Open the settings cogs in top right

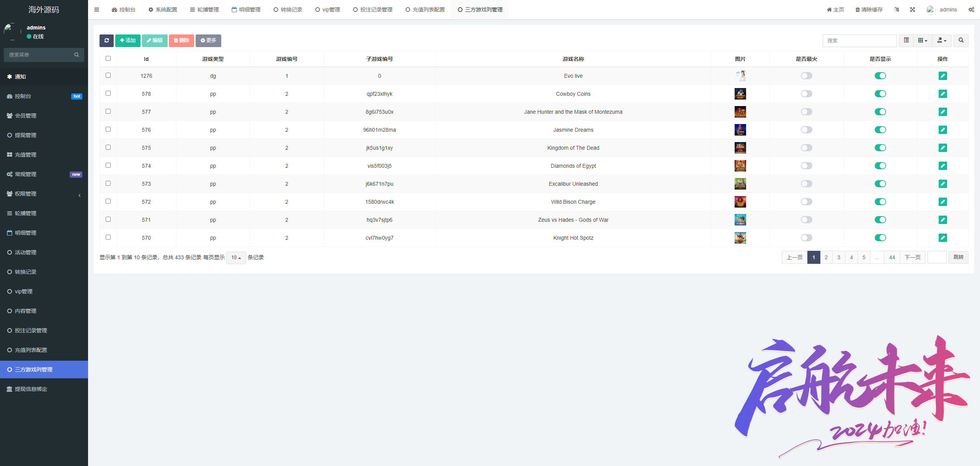[971, 10]
